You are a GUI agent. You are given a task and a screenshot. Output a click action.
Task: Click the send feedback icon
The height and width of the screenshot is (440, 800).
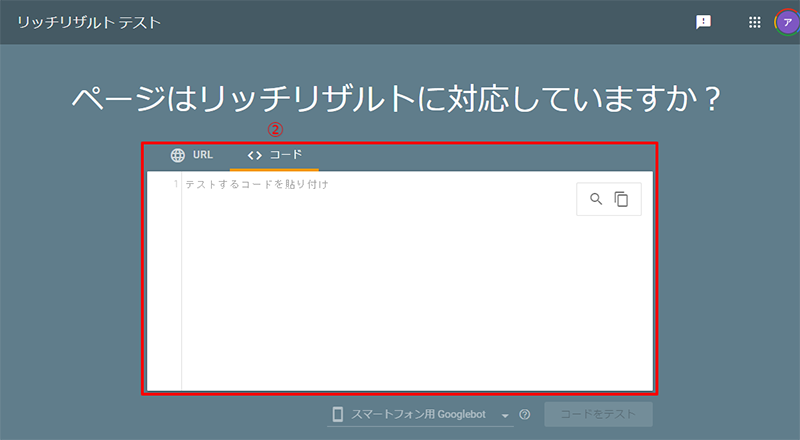pyautogui.click(x=703, y=22)
